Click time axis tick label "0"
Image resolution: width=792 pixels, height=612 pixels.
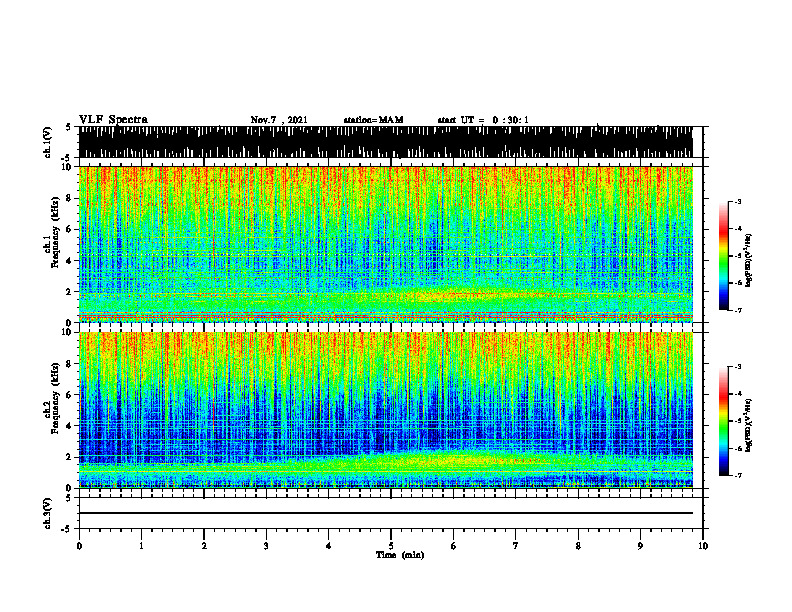(79, 546)
